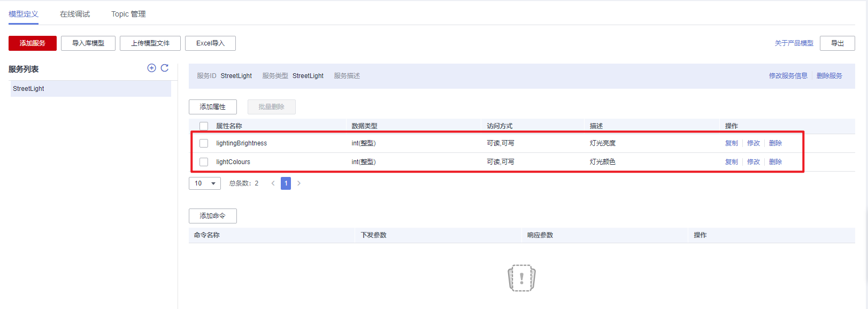The image size is (868, 309).
Task: Click the 灯光亮度 description cell
Action: coord(603,143)
